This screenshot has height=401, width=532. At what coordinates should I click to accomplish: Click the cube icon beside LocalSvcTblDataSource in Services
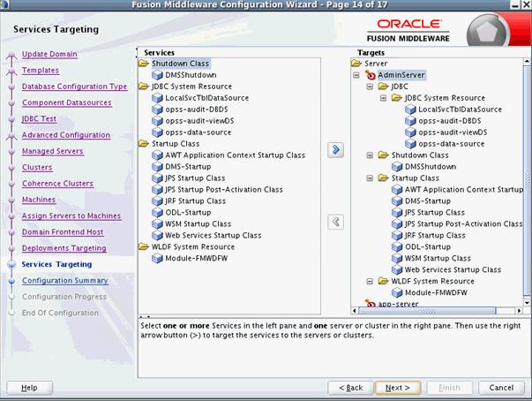(x=157, y=98)
